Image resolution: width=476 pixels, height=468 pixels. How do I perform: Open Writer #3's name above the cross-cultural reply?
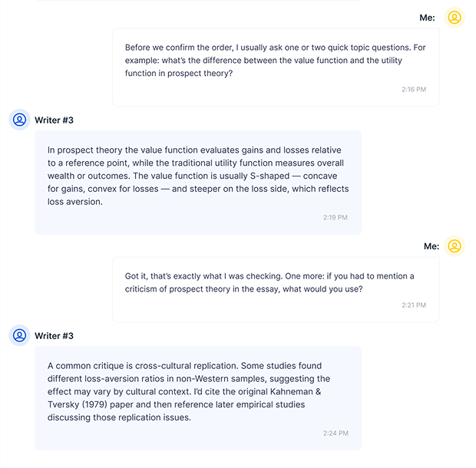click(54, 336)
